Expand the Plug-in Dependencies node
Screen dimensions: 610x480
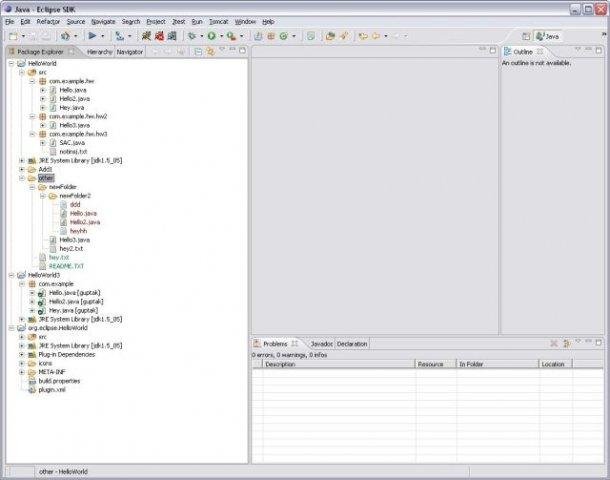click(22, 355)
